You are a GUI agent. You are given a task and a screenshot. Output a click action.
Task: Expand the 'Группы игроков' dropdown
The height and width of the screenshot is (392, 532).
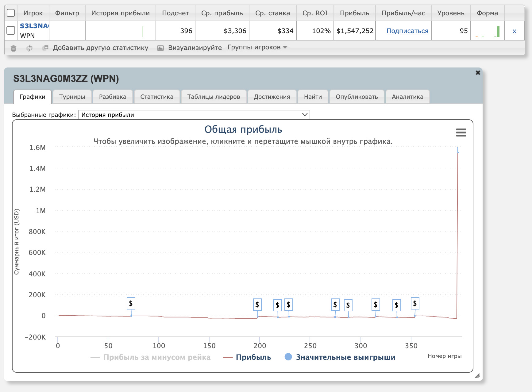(257, 47)
